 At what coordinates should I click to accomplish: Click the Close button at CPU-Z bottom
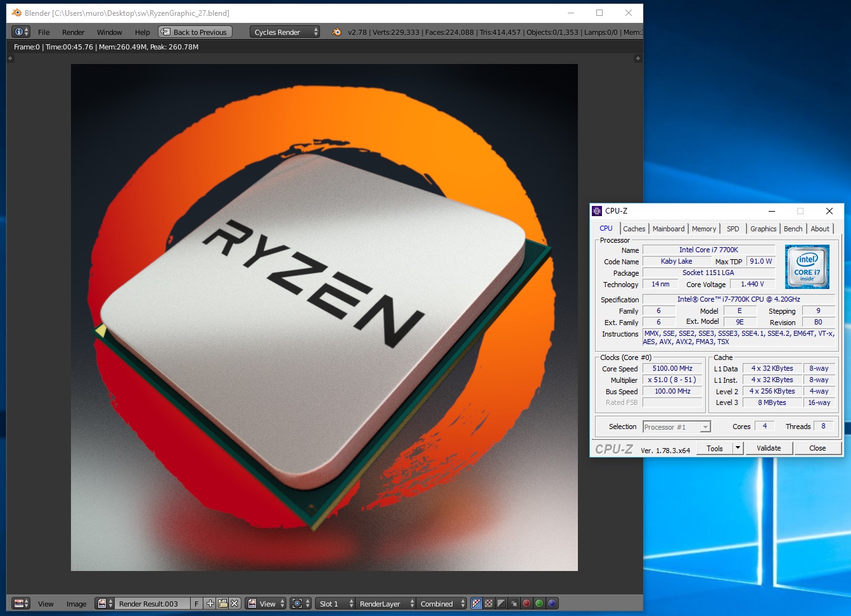pyautogui.click(x=817, y=448)
